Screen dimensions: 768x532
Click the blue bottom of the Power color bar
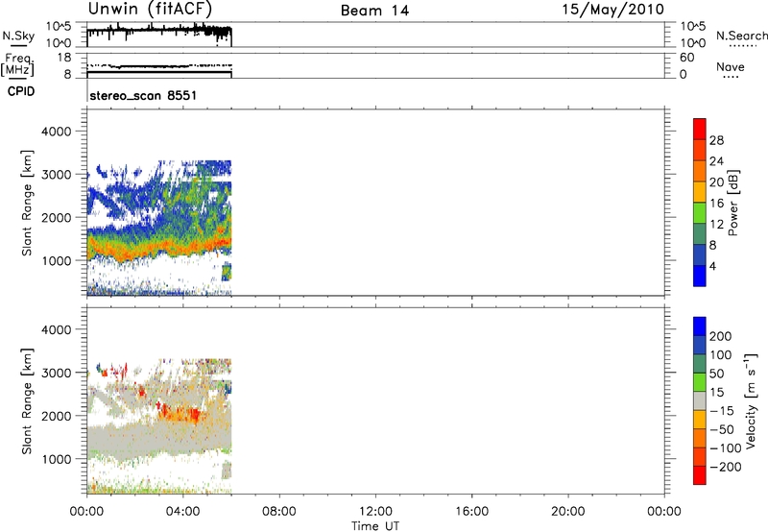point(700,276)
